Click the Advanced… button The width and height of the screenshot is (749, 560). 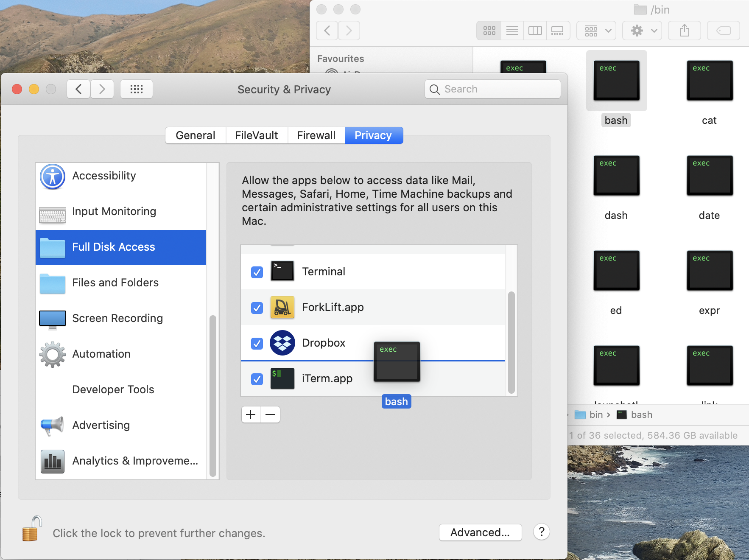point(480,532)
